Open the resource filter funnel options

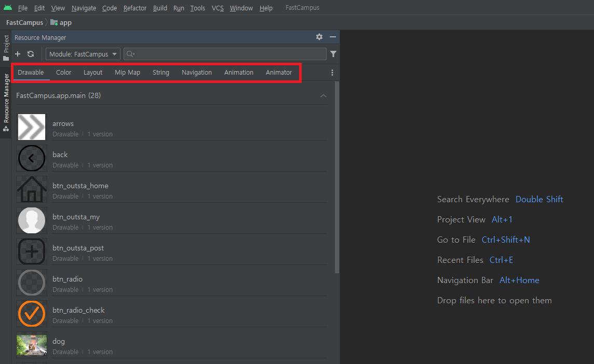(x=333, y=54)
